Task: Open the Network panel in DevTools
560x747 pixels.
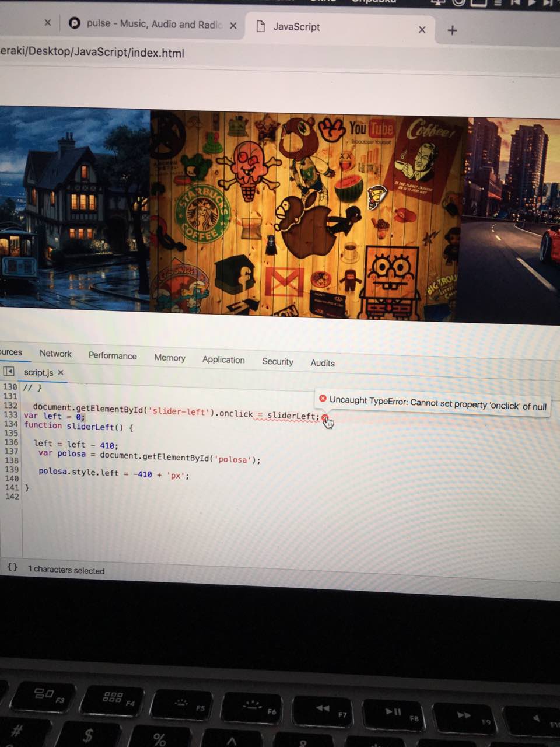Action: (x=55, y=354)
